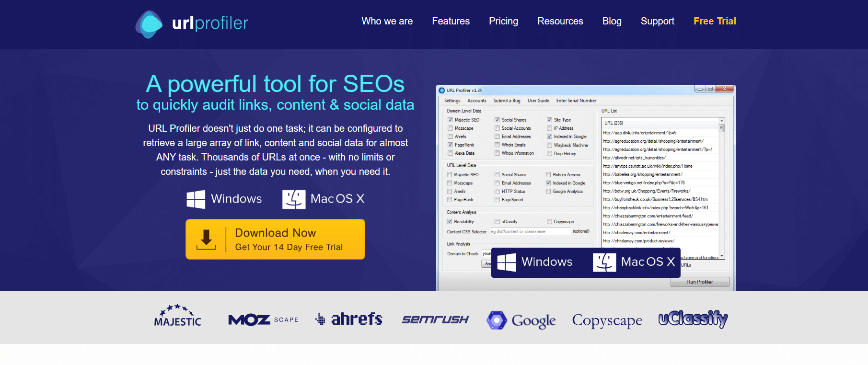Click the Download Now button
The height and width of the screenshot is (365, 868).
click(275, 239)
